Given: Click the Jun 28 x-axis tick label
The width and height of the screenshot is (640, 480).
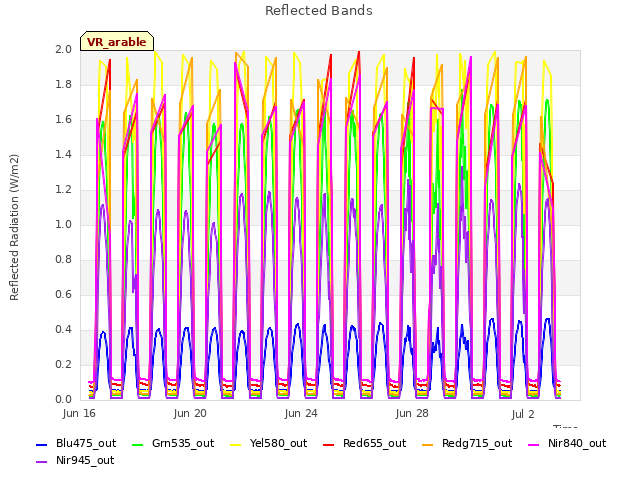Looking at the screenshot, I should coord(412,413).
